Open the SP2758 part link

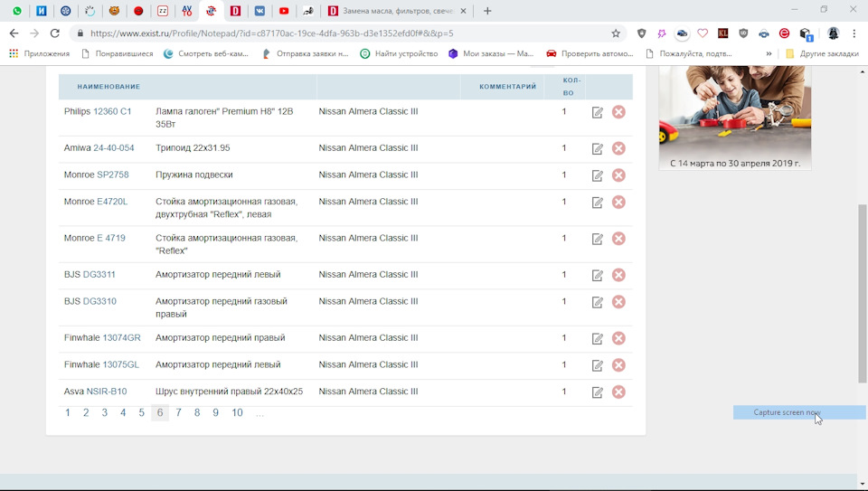tap(113, 175)
